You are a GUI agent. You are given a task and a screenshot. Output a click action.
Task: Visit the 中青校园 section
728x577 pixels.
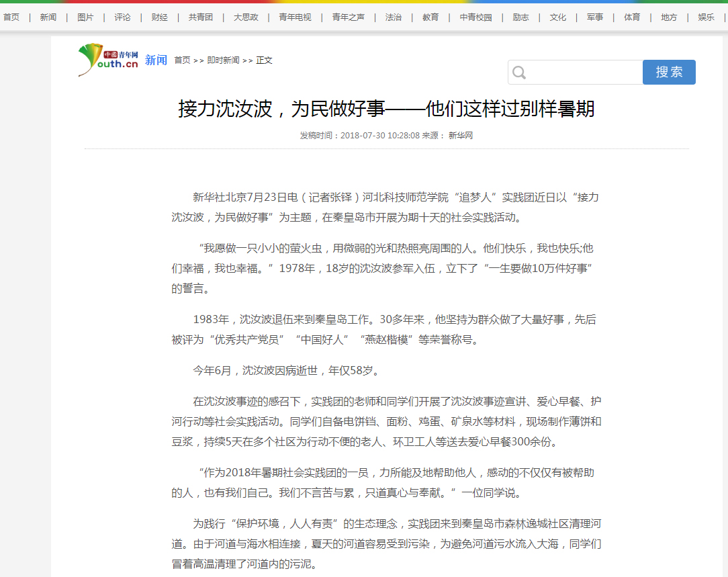tap(475, 17)
